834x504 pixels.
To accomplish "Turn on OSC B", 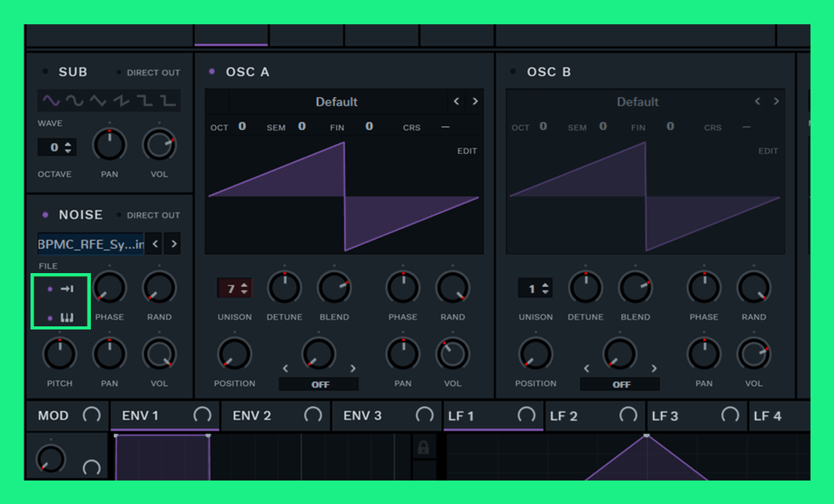I will tap(513, 72).
